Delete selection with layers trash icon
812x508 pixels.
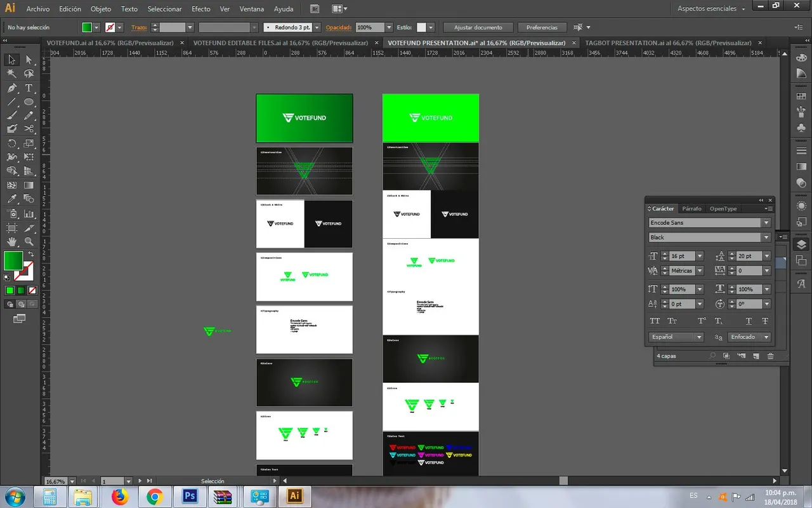tap(770, 356)
